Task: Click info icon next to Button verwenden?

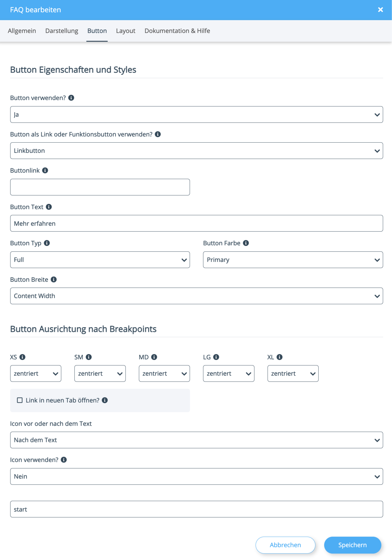Action: (x=71, y=98)
